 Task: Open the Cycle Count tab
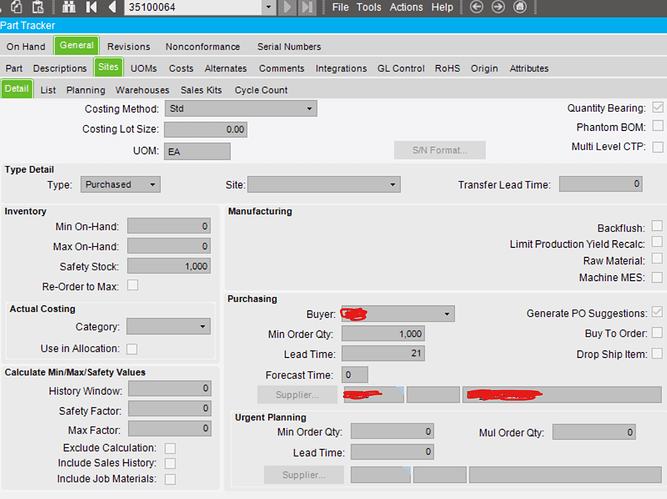pos(261,90)
